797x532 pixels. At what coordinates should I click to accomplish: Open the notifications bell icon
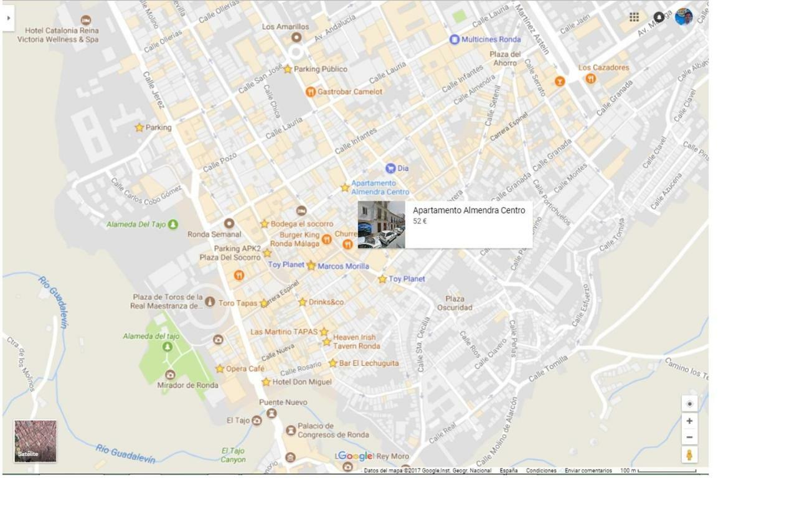coord(659,17)
